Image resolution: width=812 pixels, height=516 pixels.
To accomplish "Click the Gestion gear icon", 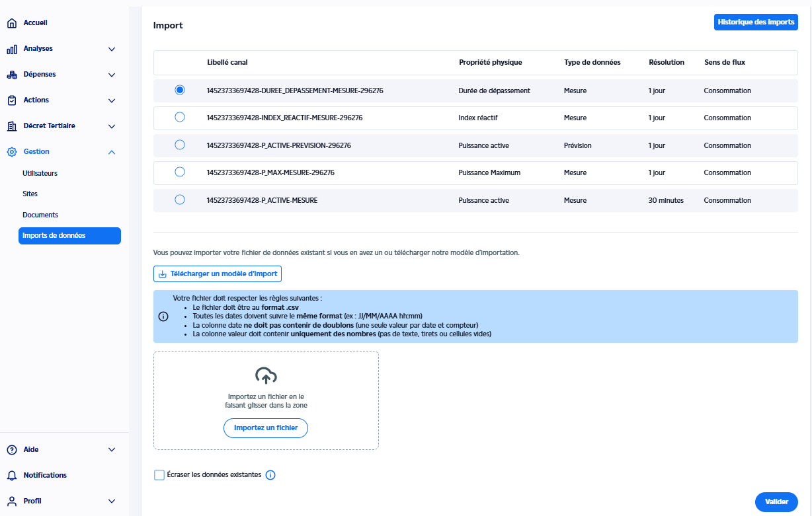I will [x=12, y=152].
